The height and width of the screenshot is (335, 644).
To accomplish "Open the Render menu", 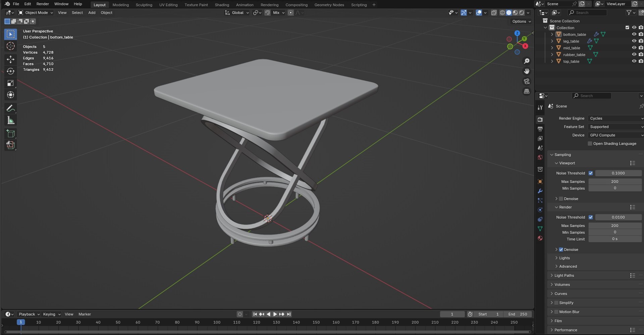I will pos(43,4).
